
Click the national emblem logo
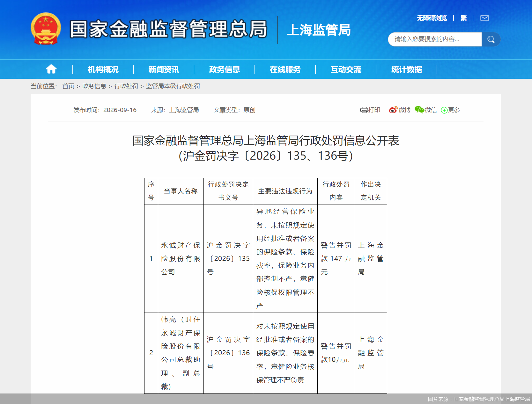tap(46, 29)
